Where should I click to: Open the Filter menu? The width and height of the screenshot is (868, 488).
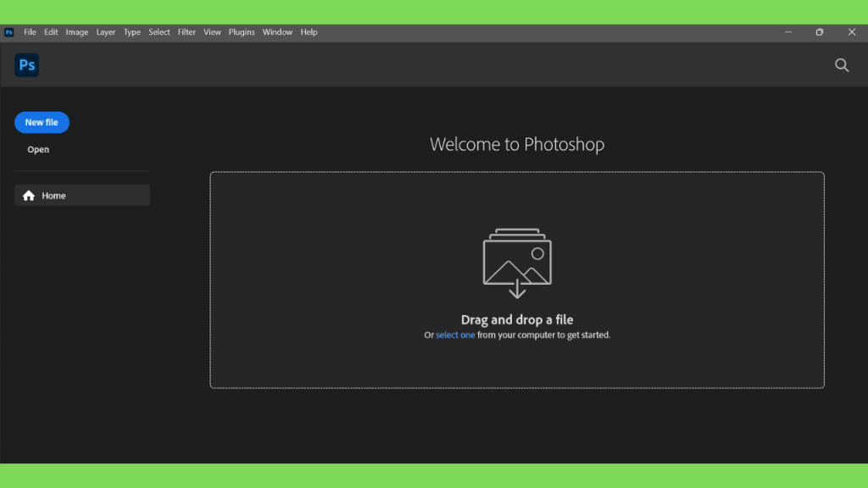[186, 32]
